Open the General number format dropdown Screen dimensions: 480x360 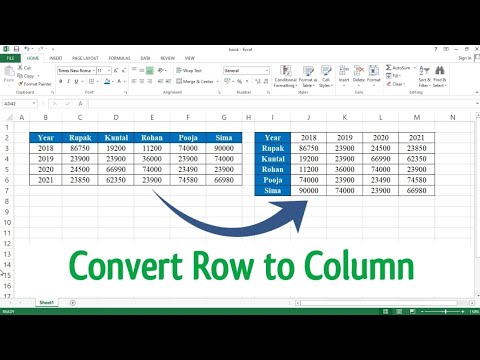pos(267,71)
